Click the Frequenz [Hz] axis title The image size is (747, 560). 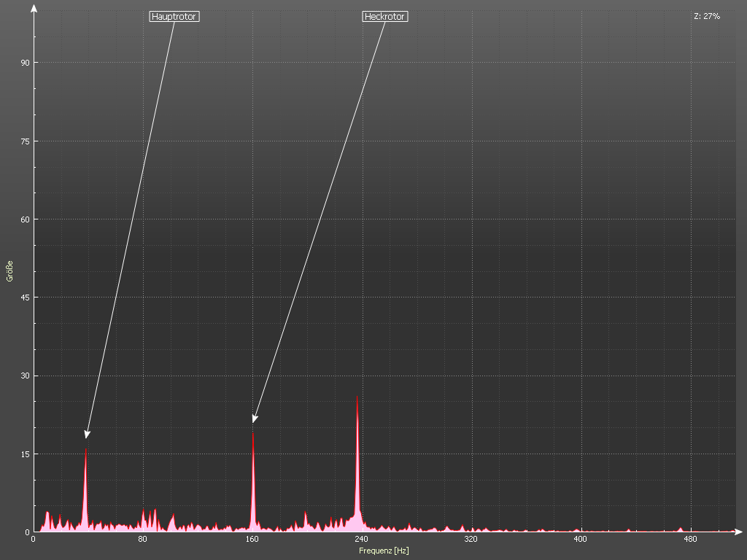384,551
